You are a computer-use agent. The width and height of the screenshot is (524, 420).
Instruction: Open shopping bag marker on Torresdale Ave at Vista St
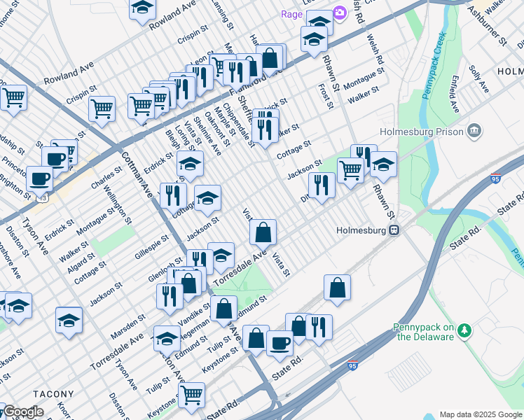pyautogui.click(x=263, y=232)
